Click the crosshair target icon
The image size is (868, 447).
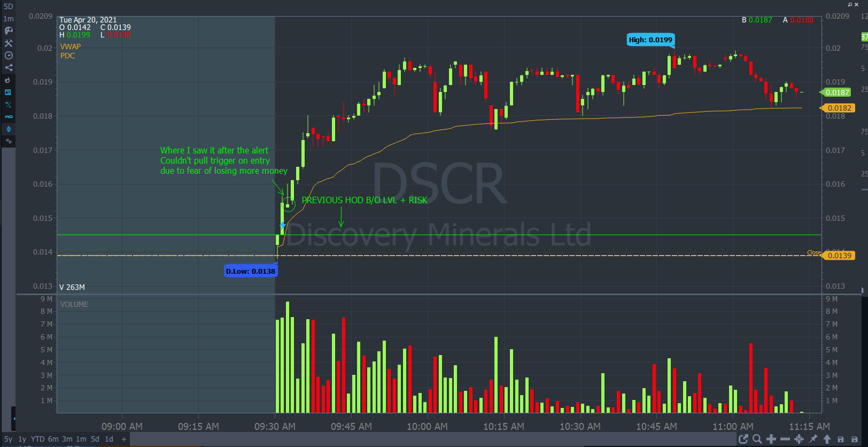[799, 440]
